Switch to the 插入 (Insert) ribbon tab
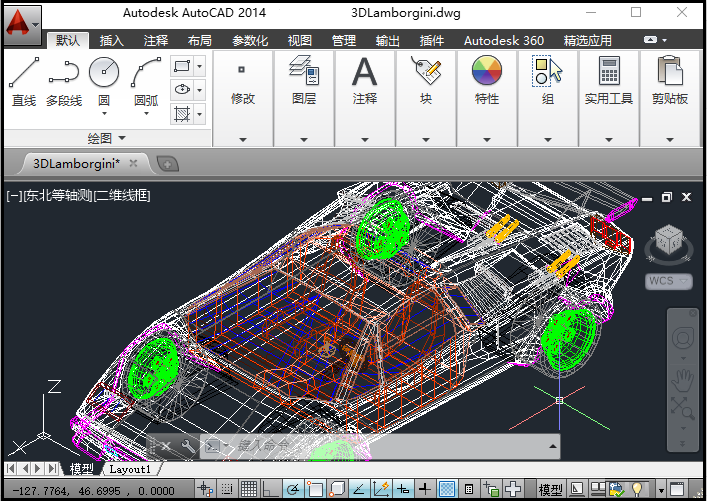This screenshot has height=501, width=707. click(111, 41)
